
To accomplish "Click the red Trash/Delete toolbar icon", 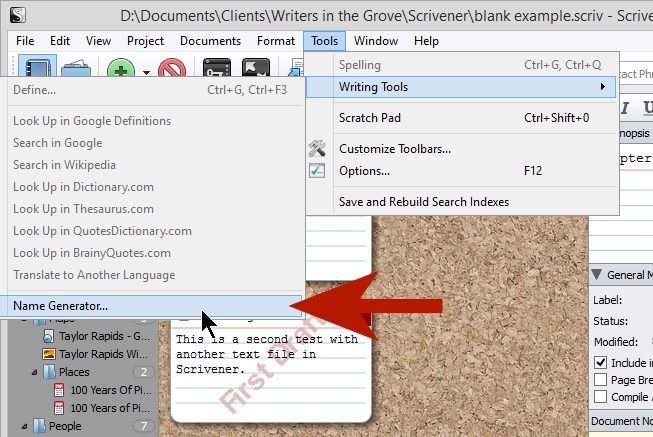I will [174, 70].
